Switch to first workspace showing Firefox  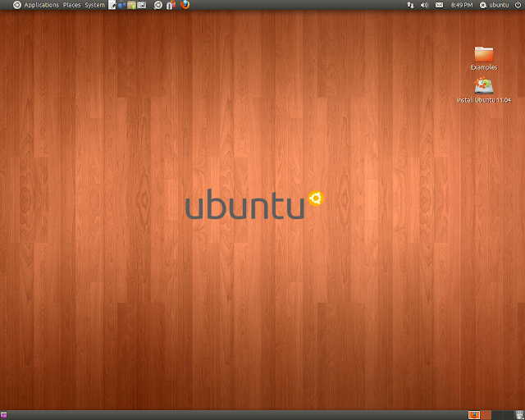(474, 415)
